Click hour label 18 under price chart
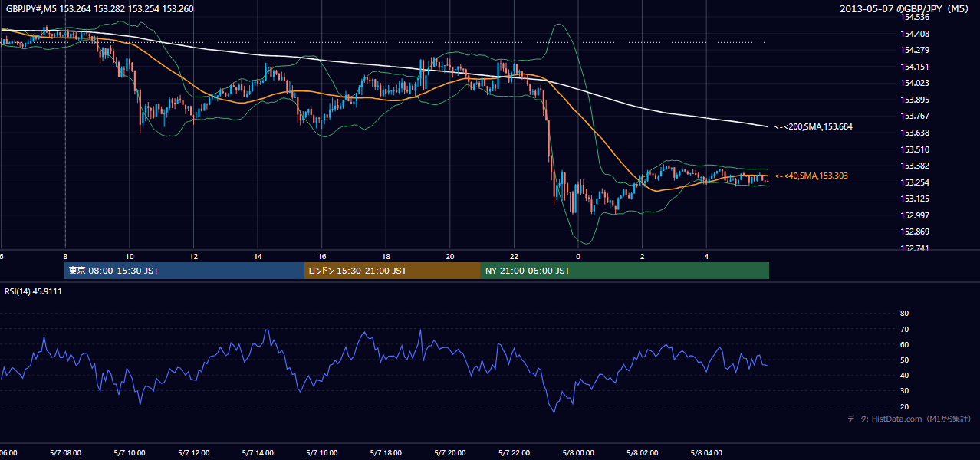Viewport: 980px width, 460px height. [x=386, y=256]
